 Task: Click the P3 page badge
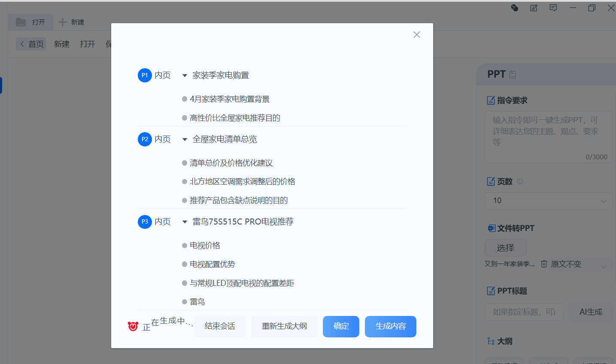pyautogui.click(x=145, y=221)
